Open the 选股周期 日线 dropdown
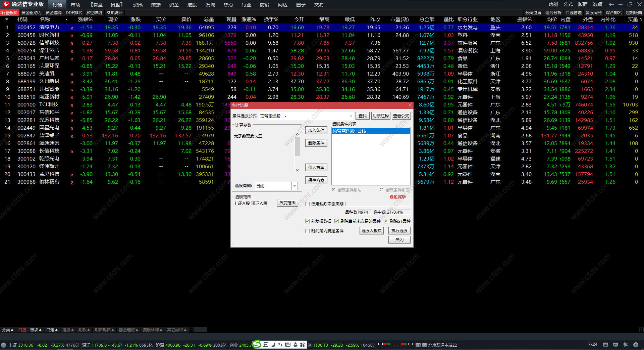644x350 pixels. coord(294,186)
